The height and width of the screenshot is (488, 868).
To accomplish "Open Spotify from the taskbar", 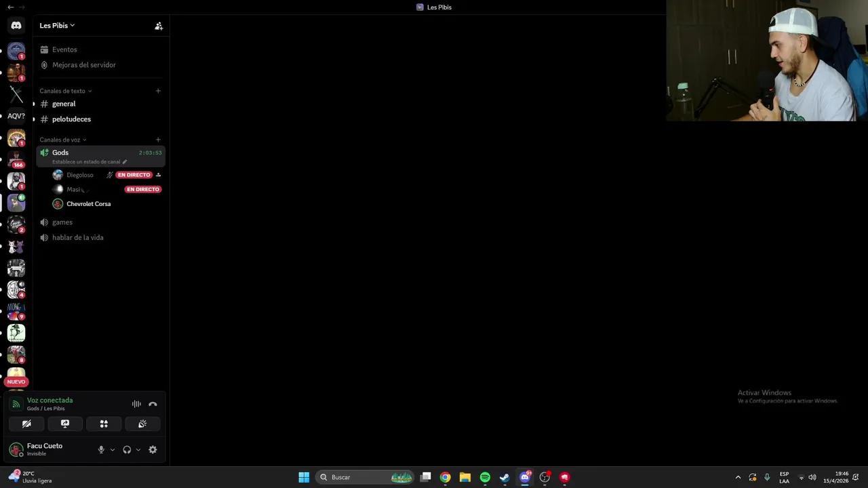I will [485, 477].
